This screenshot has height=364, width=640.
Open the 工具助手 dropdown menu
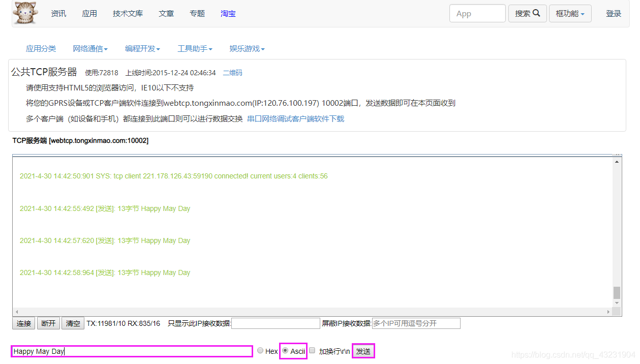pos(195,49)
